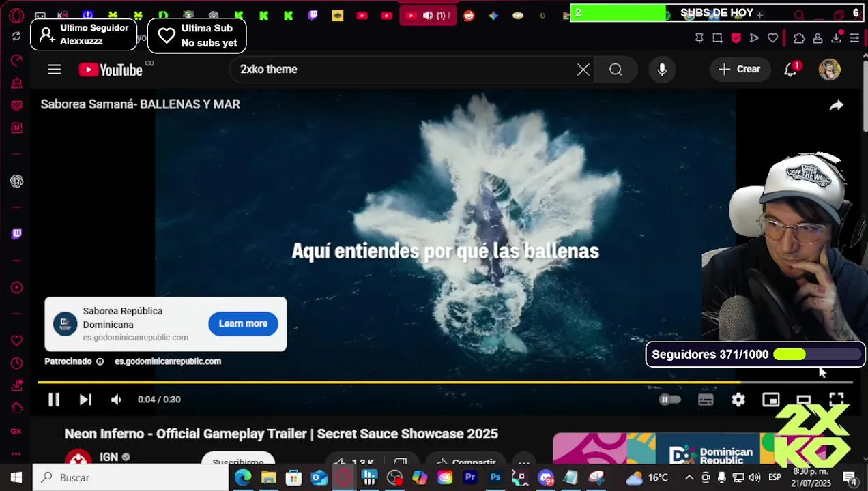Open Opera's My Flow send icon
Screen dimensions: 868x491
pos(754,38)
